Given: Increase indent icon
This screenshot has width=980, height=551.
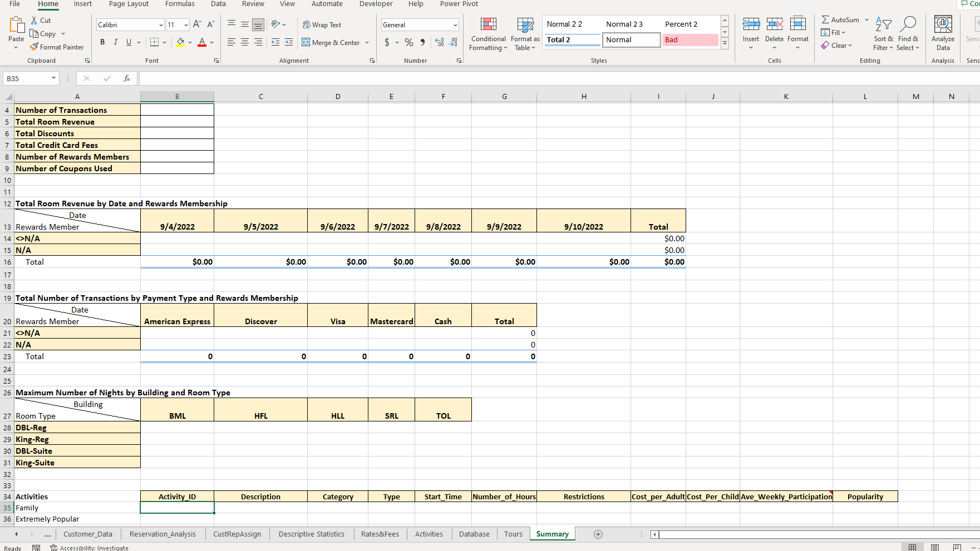Looking at the screenshot, I should pyautogui.click(x=289, y=42).
